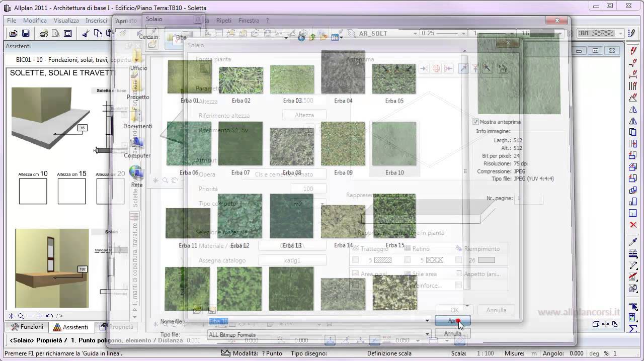Select the Erba 10 texture thumbnail

[394, 144]
